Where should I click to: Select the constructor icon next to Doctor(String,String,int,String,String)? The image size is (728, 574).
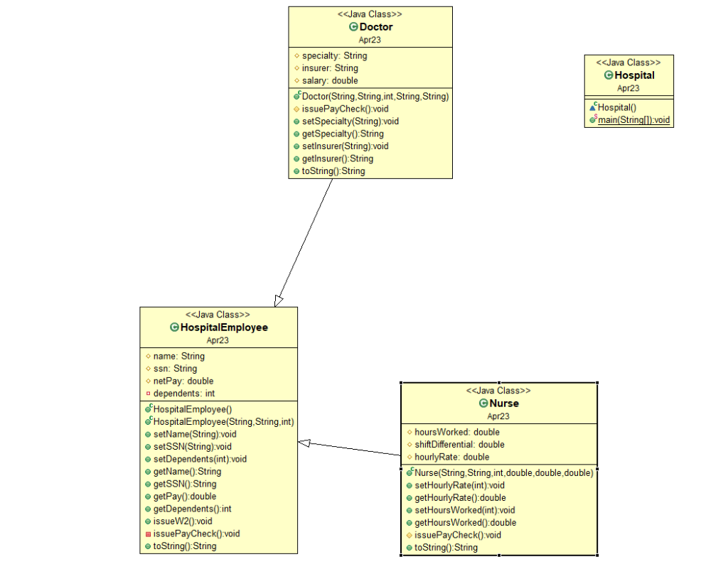[x=296, y=96]
